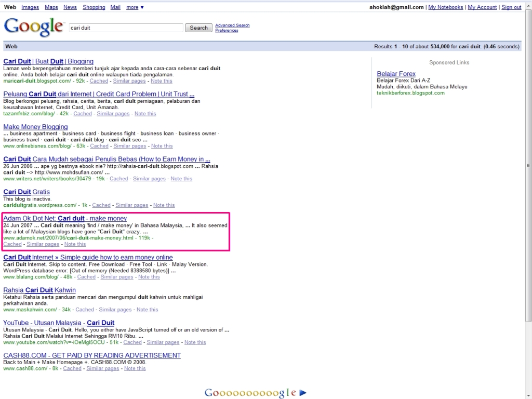
Task: Open the Images tab
Action: [30, 7]
